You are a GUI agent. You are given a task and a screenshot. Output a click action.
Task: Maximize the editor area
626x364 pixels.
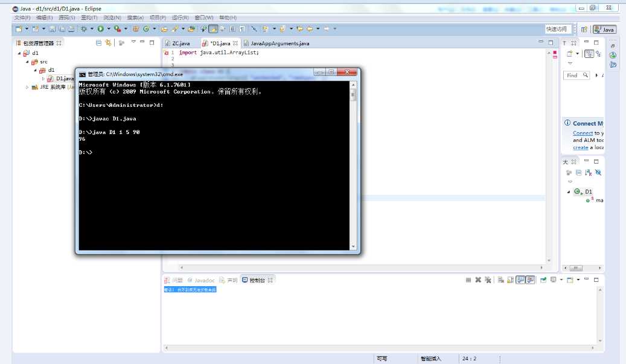[551, 42]
